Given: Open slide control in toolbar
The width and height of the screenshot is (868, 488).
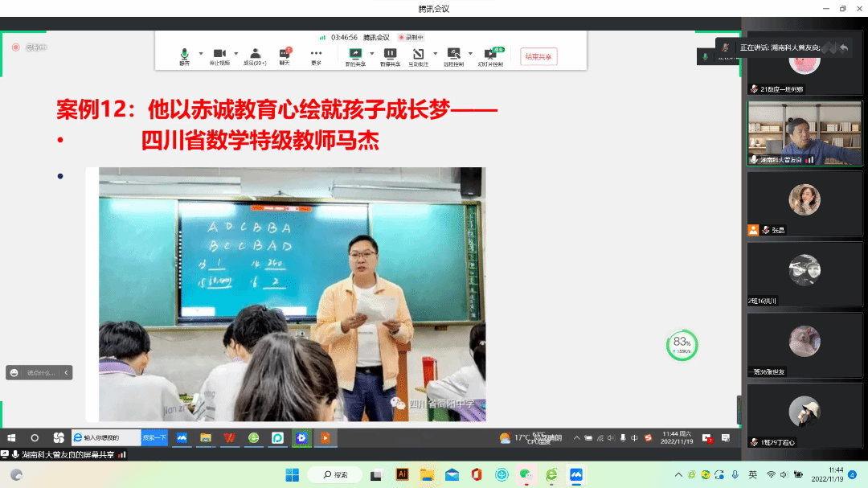Looking at the screenshot, I should [489, 55].
